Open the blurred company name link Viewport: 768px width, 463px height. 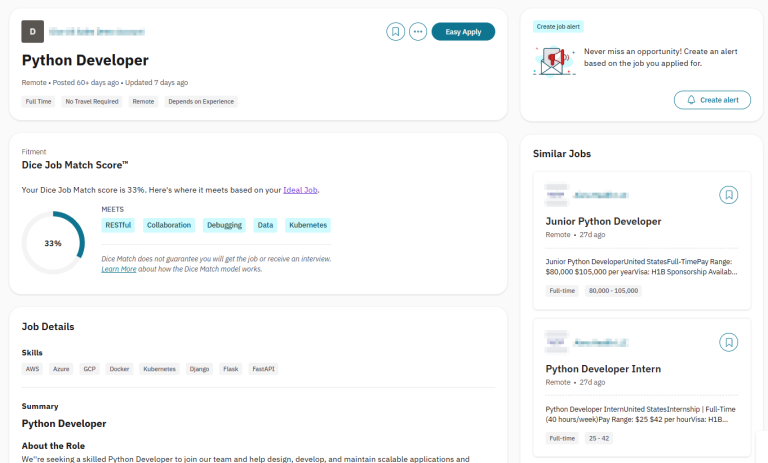pos(97,32)
